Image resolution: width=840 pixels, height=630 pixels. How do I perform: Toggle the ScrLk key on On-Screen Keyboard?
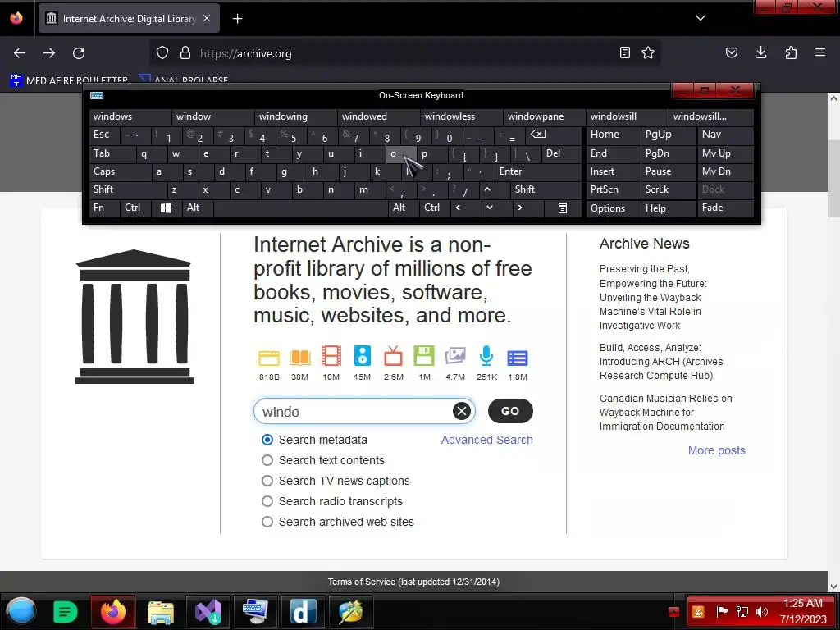668,189
